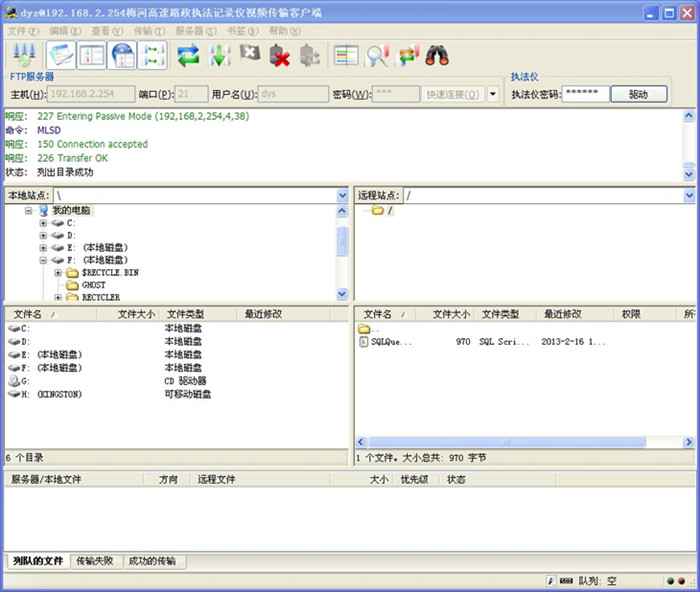Image resolution: width=700 pixels, height=592 pixels.
Task: Click the refresh file lists icon
Action: 189,56
